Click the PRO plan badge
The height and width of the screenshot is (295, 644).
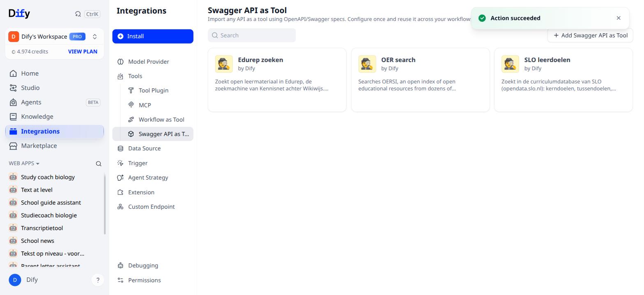coord(77,37)
